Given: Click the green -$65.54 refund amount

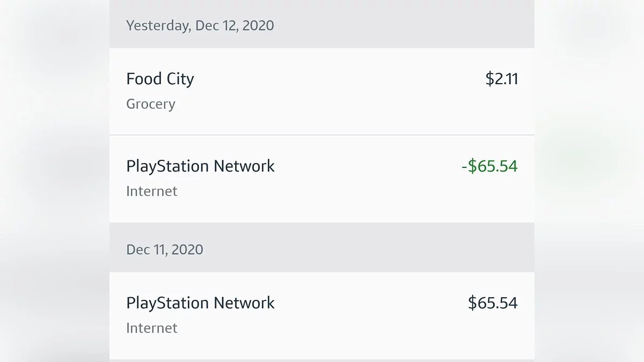Looking at the screenshot, I should click(x=489, y=166).
